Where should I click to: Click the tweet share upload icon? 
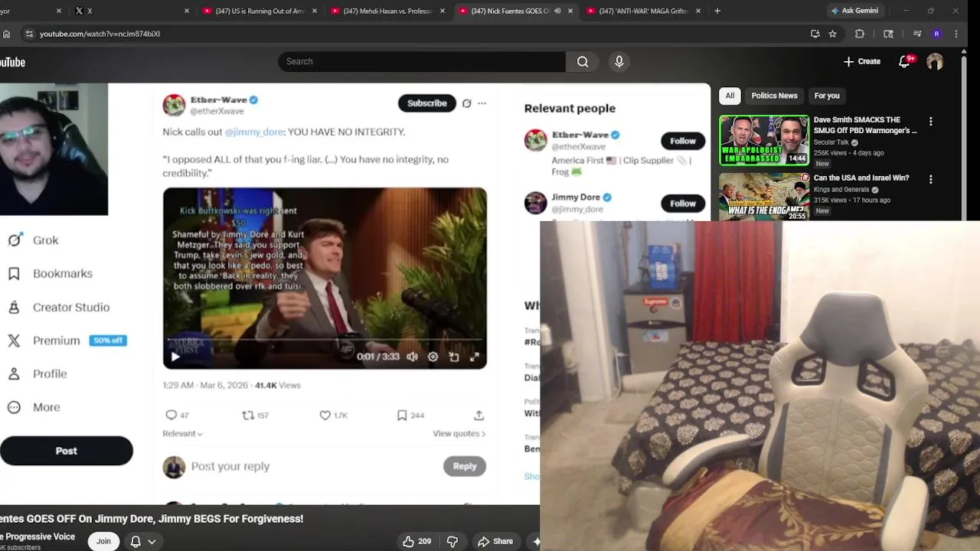[479, 415]
